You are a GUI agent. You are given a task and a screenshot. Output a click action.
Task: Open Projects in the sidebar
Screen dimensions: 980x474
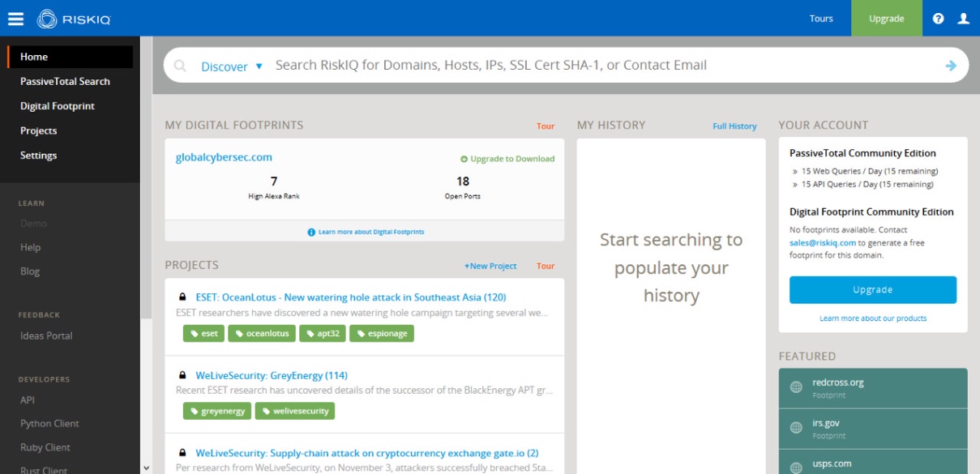coord(39,130)
